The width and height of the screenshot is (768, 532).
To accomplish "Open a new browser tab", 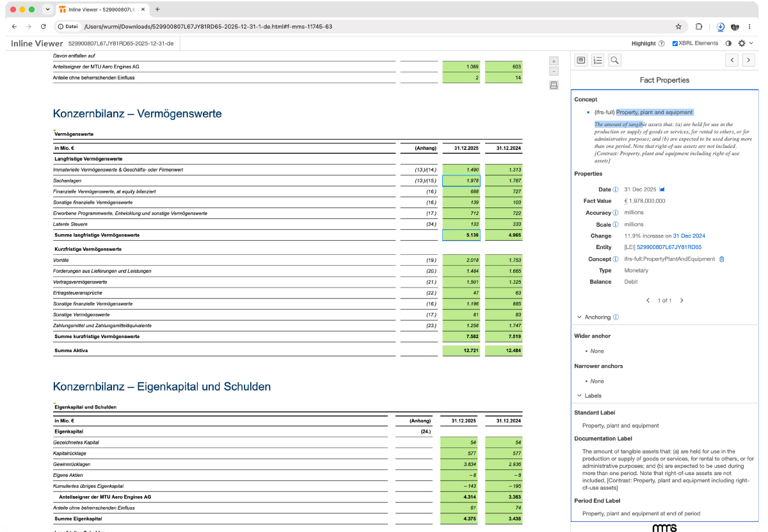I will coord(157,10).
